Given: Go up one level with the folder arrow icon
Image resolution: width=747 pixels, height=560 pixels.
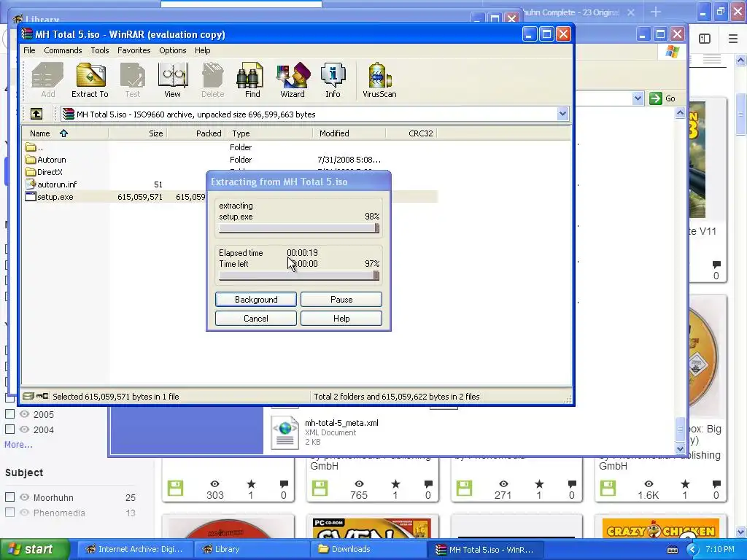Looking at the screenshot, I should 36,114.
